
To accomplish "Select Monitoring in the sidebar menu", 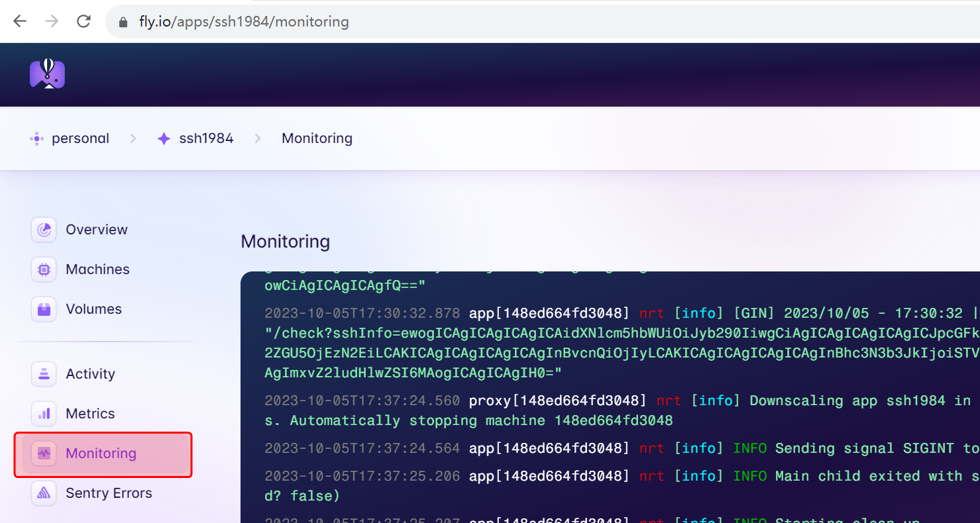I will (101, 453).
